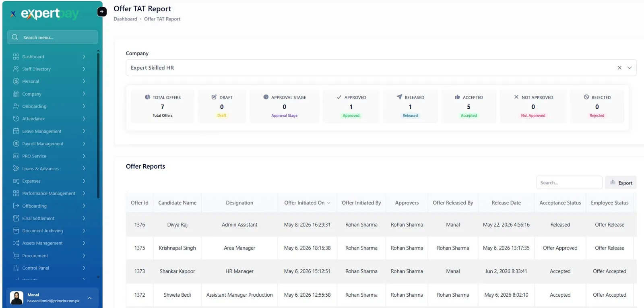Click the Attendance clock icon
The height and width of the screenshot is (308, 644).
pos(16,119)
